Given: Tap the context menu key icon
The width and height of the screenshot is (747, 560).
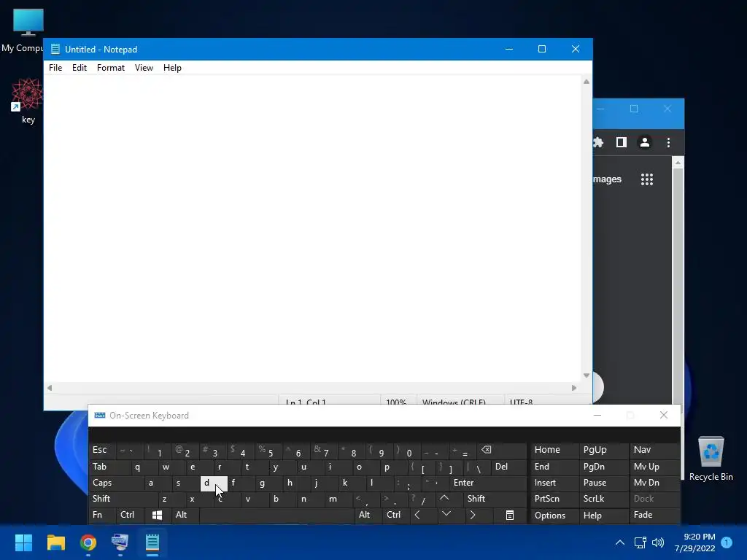Looking at the screenshot, I should pos(510,516).
